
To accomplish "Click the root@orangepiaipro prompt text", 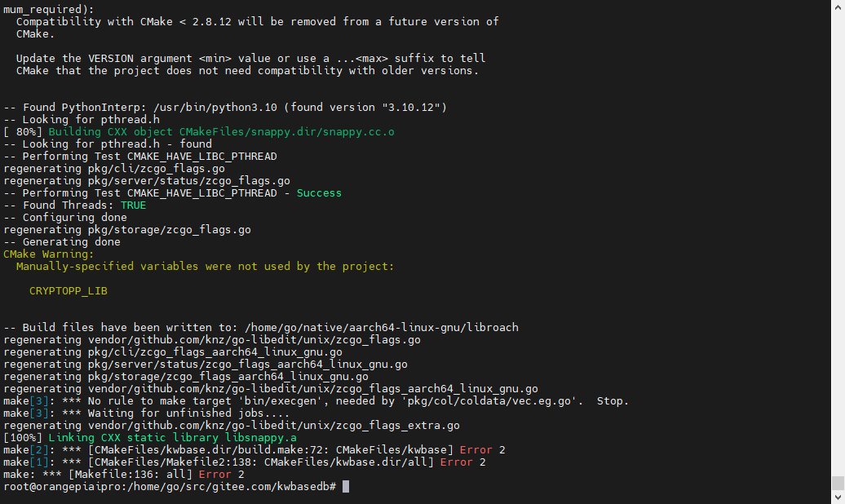I will point(170,487).
